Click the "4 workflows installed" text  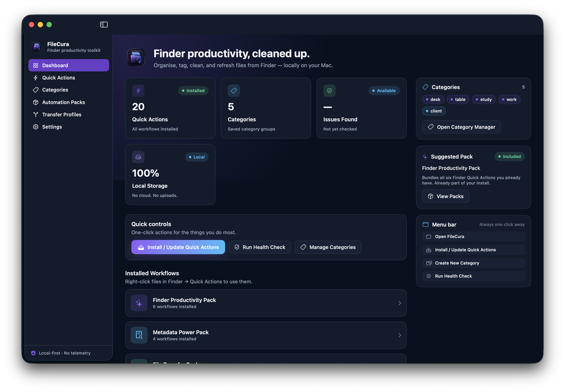click(x=174, y=339)
